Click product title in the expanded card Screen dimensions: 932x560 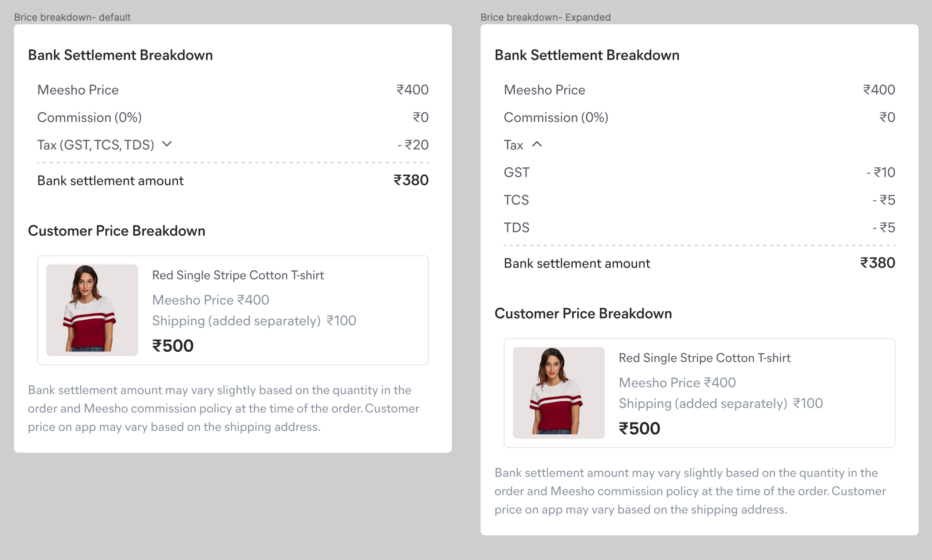click(x=704, y=358)
